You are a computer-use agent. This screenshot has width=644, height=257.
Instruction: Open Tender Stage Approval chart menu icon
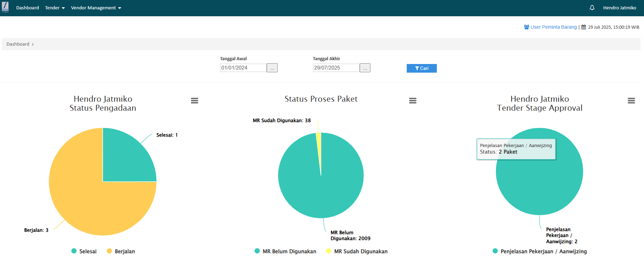click(631, 101)
